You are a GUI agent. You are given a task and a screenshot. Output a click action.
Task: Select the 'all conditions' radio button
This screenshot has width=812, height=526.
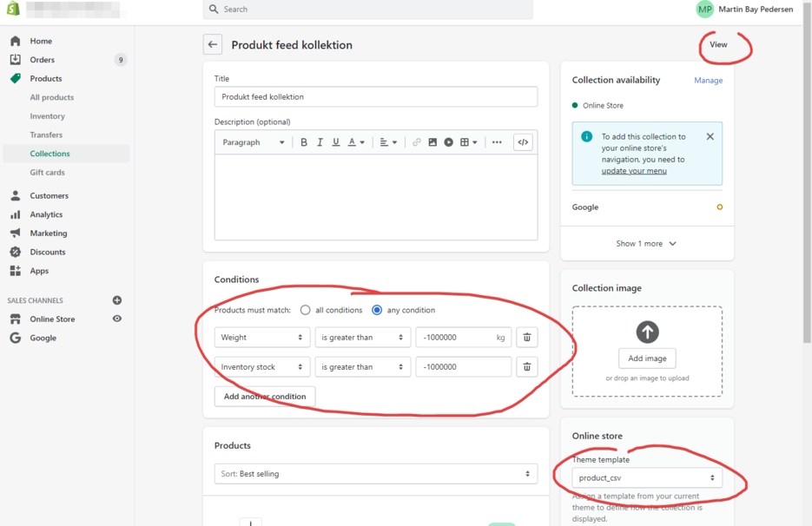(x=305, y=310)
